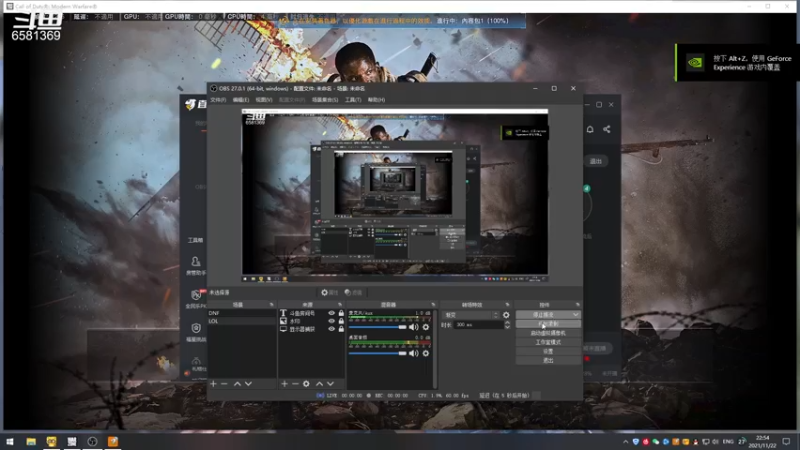This screenshot has height=450, width=800.
Task: Click the OBS preview canvas thumbnail
Action: (395, 195)
